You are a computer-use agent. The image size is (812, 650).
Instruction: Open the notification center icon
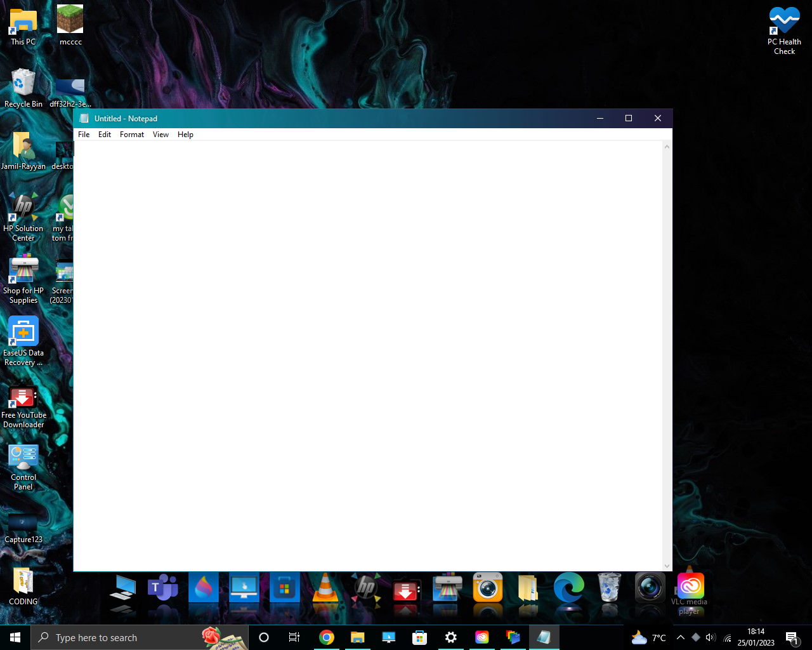point(792,637)
